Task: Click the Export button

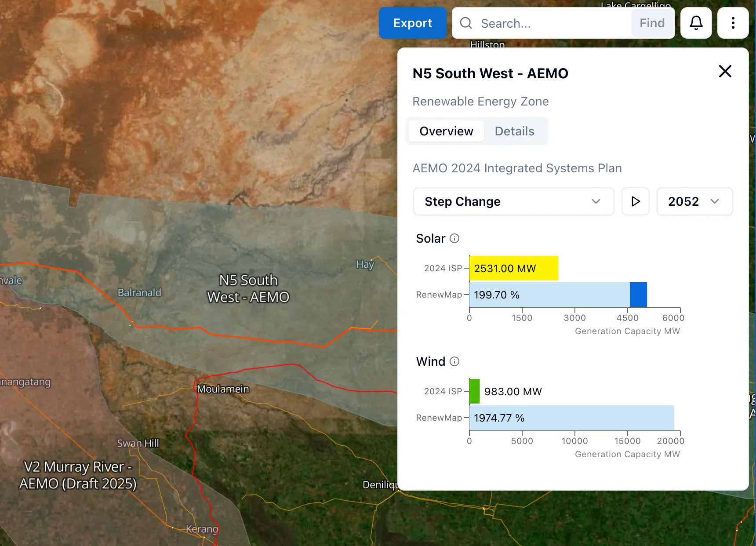Action: click(x=412, y=23)
